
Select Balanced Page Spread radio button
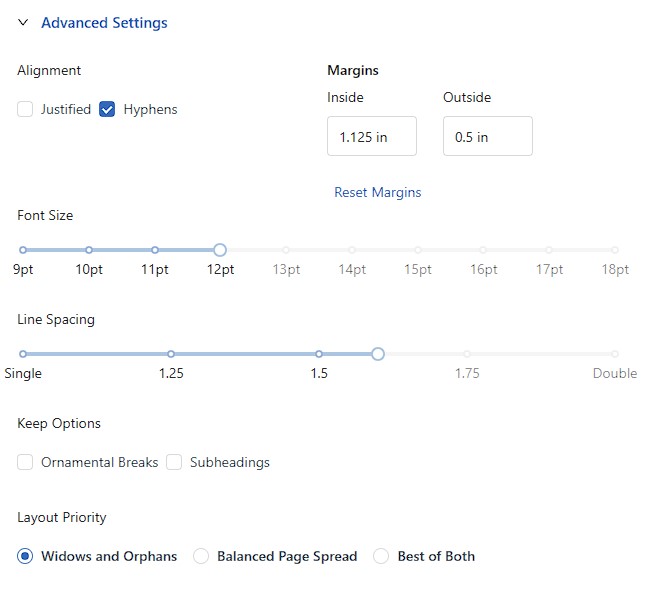point(201,556)
